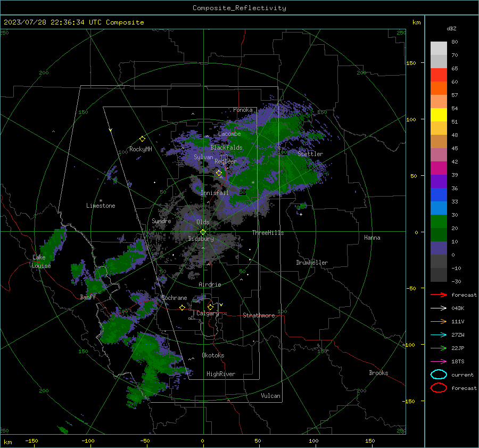
Task: Pick the 20 dBZ green swatch
Action: pyautogui.click(x=439, y=221)
